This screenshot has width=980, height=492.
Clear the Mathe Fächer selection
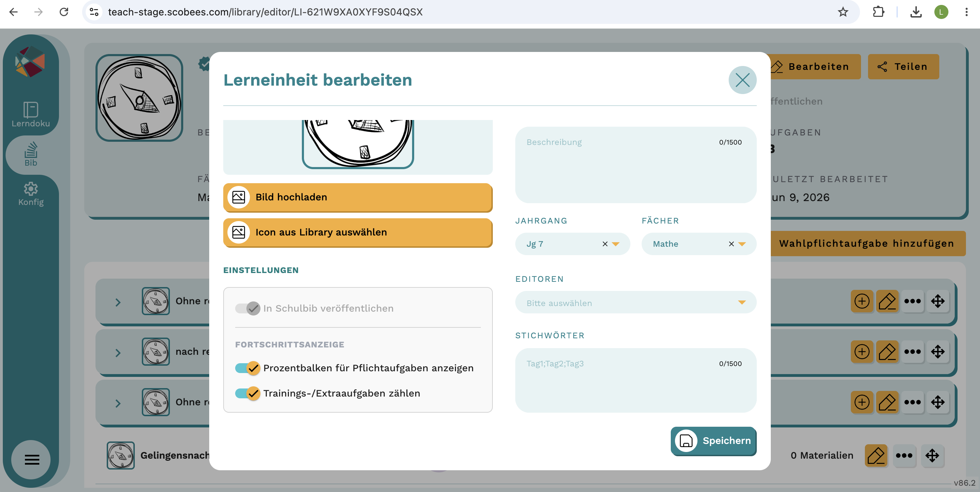731,244
